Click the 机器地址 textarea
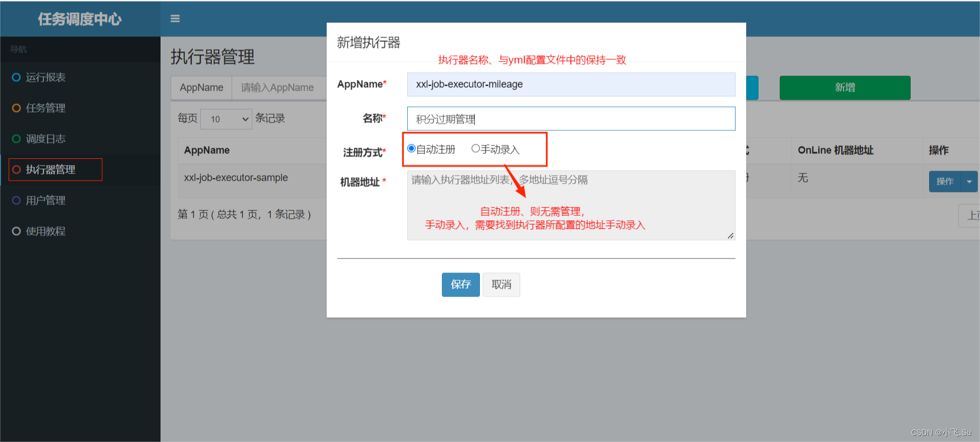The height and width of the screenshot is (442, 980). [571, 205]
